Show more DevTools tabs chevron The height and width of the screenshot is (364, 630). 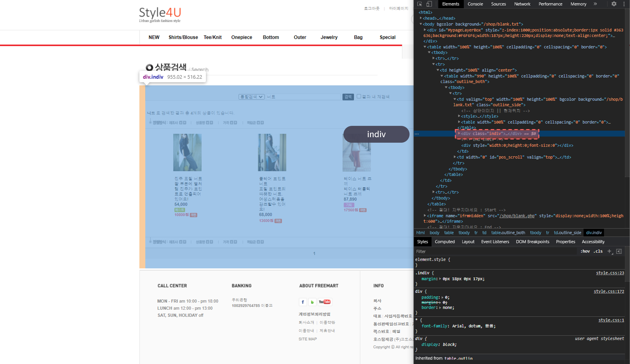tap(595, 4)
